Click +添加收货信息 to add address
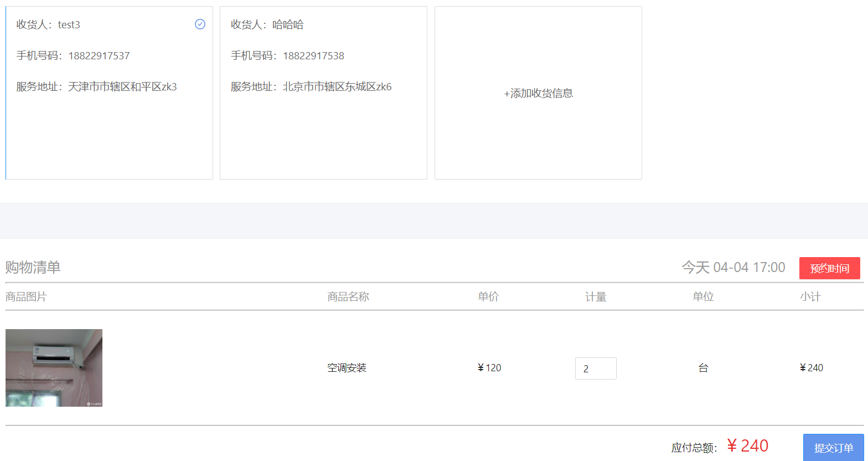Viewport: 868px width, 461px height. [x=538, y=93]
